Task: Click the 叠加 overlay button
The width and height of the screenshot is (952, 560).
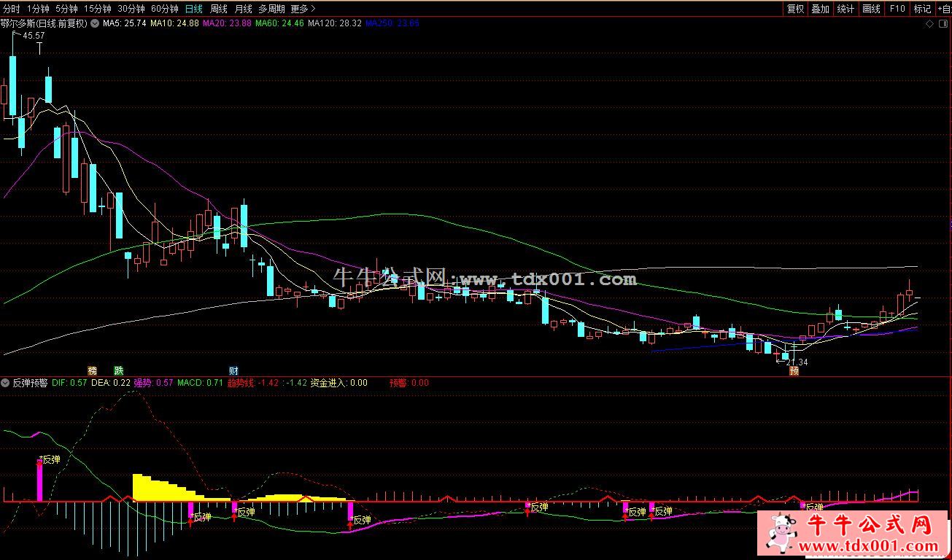Action: [x=821, y=9]
